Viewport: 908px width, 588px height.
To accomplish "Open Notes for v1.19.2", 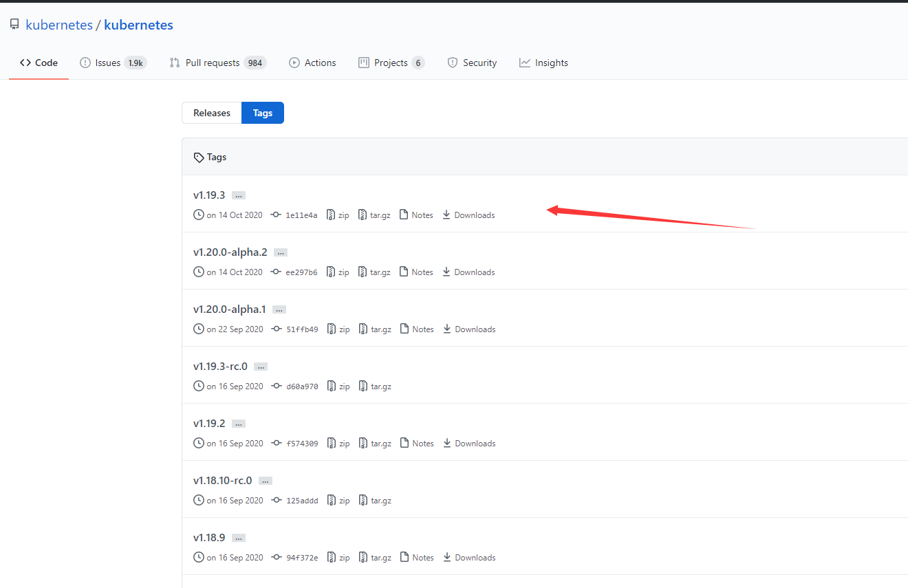I will pyautogui.click(x=417, y=444).
